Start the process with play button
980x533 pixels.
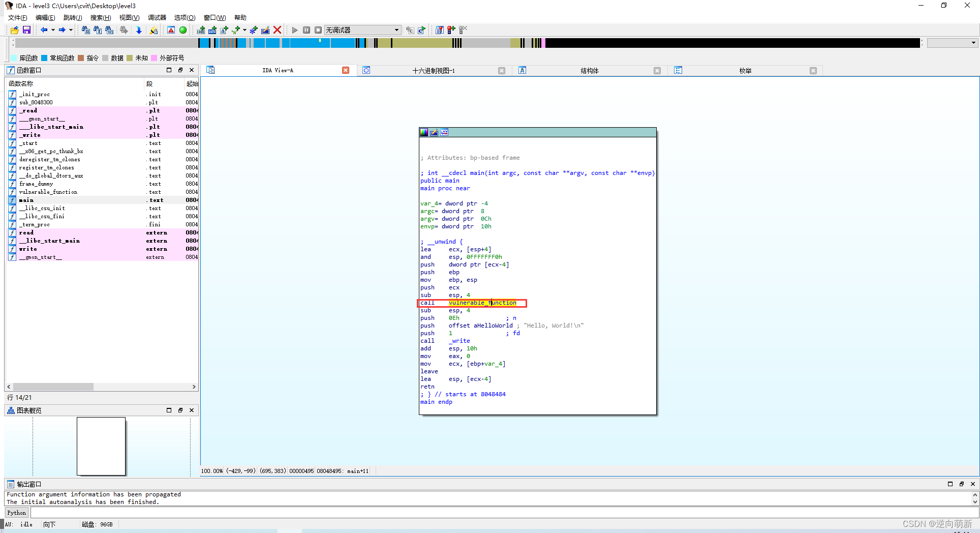295,30
